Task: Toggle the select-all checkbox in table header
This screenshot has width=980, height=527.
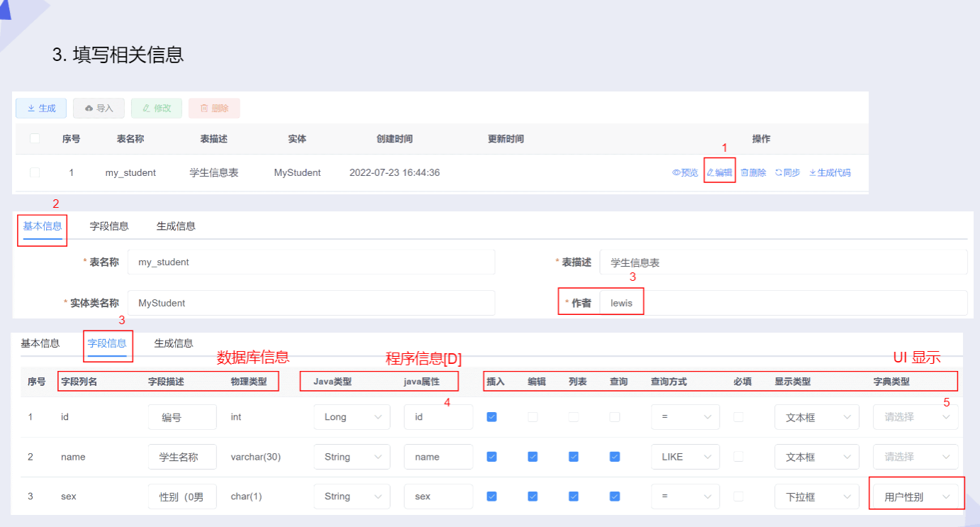Action: [x=35, y=138]
